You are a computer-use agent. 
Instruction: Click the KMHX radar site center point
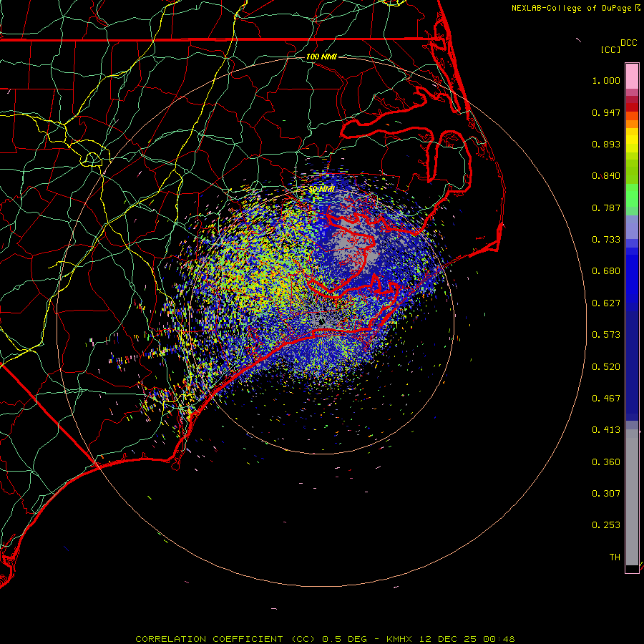pyautogui.click(x=321, y=322)
